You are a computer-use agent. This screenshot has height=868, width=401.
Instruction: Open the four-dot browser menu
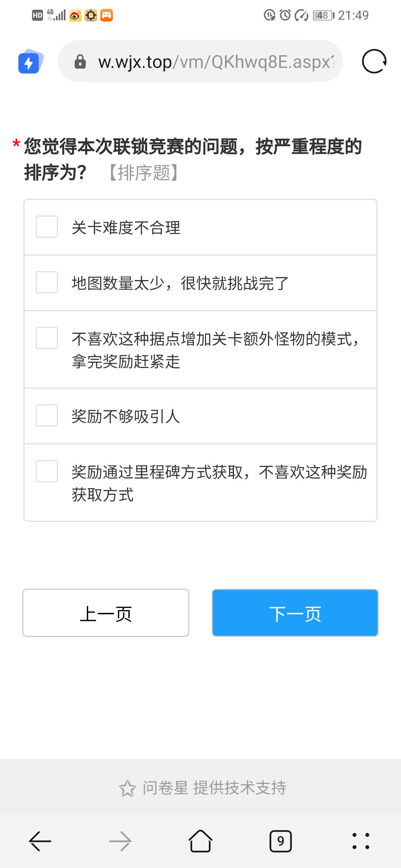(x=361, y=841)
